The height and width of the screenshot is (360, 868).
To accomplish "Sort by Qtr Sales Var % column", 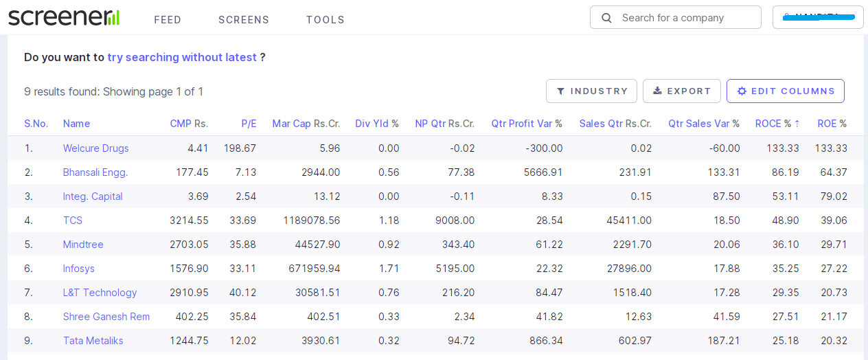I will coord(704,124).
